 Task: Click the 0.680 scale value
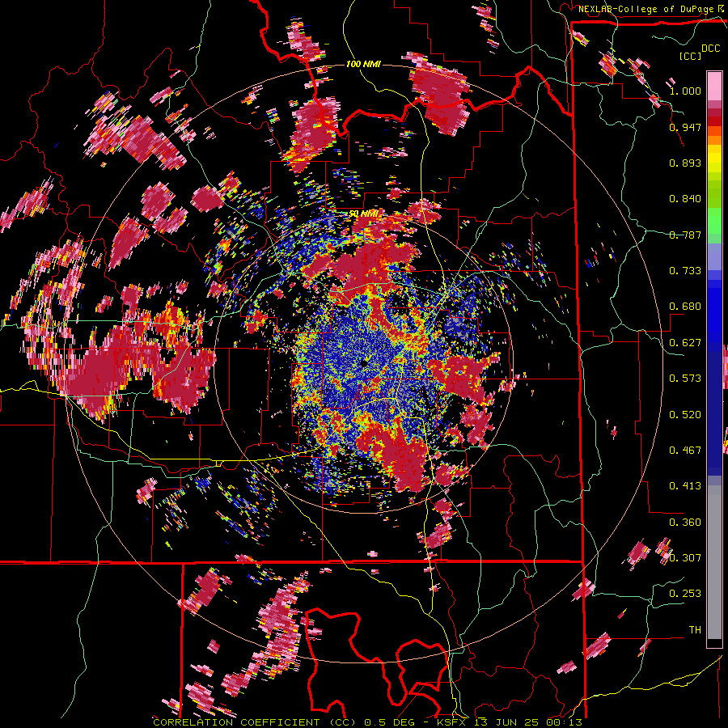(x=685, y=307)
